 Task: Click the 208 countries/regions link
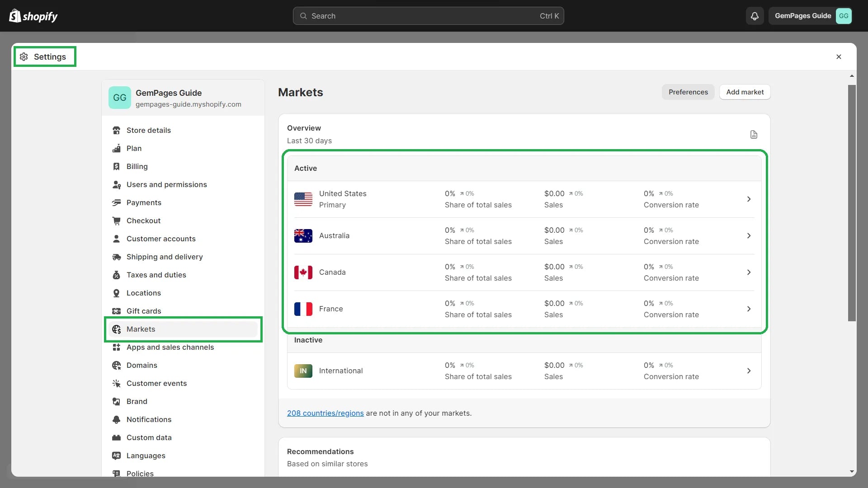click(325, 413)
